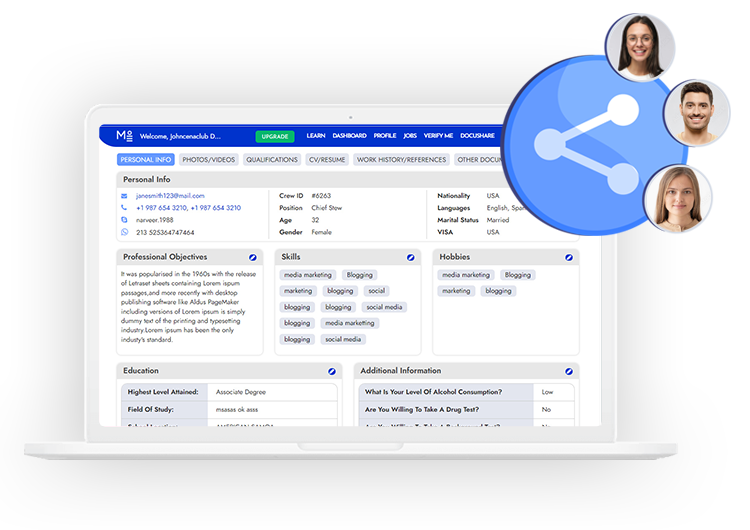Image resolution: width=750 pixels, height=530 pixels.
Task: Edit the Skills section via pencil icon
Action: click(x=410, y=257)
